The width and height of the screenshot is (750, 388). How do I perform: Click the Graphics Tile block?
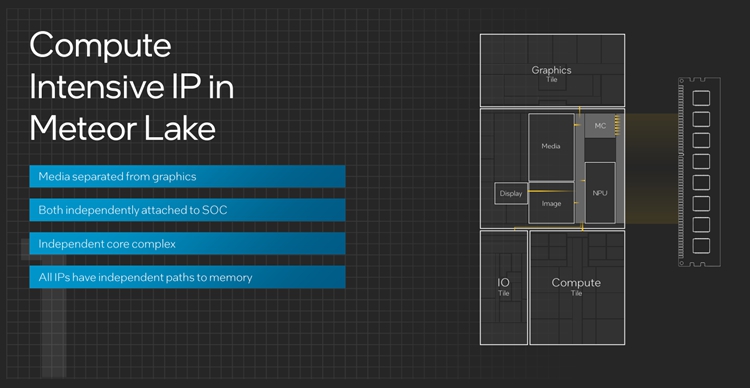pyautogui.click(x=552, y=70)
